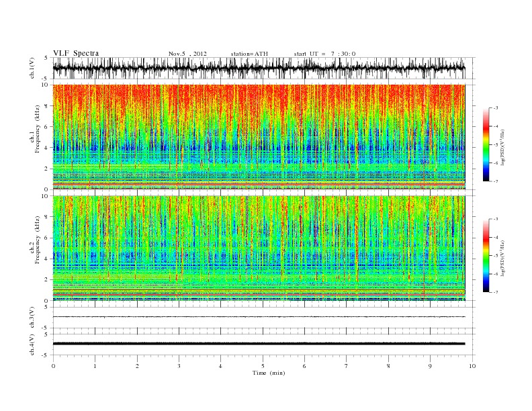532x411 pixels.
Task: Click the "station=ATH" header label
Action: (249, 54)
